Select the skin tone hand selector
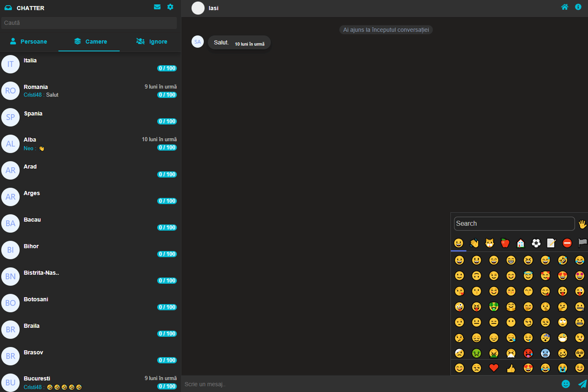588x392 pixels. (582, 224)
